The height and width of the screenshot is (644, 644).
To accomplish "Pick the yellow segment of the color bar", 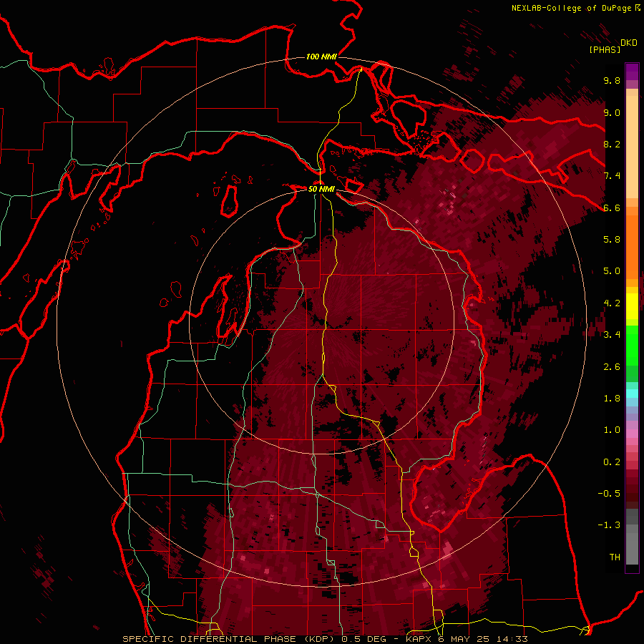I will click(632, 306).
